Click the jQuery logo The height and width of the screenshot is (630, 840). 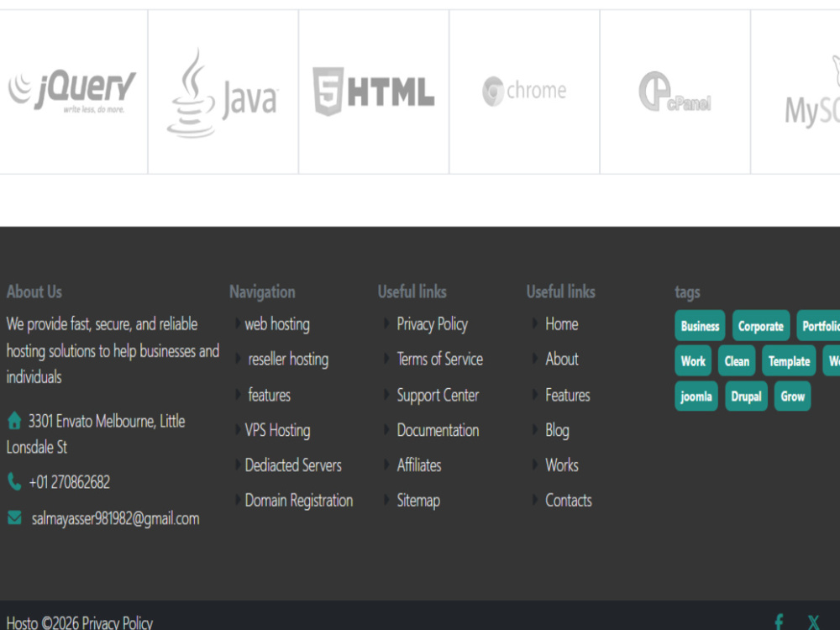click(x=71, y=91)
